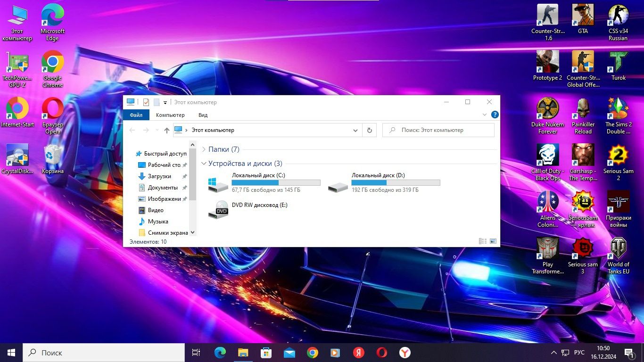Image resolution: width=644 pixels, height=362 pixels.
Task: Open Рабочий стол in navigation pane
Action: click(x=160, y=165)
